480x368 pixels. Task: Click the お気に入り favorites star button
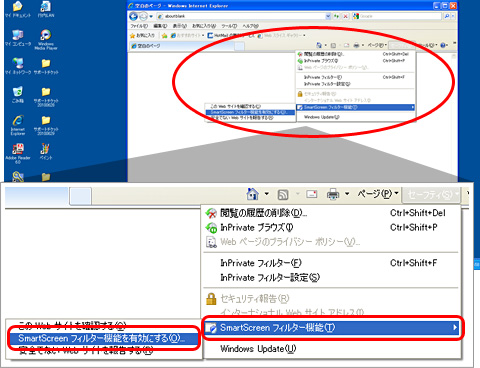[142, 35]
